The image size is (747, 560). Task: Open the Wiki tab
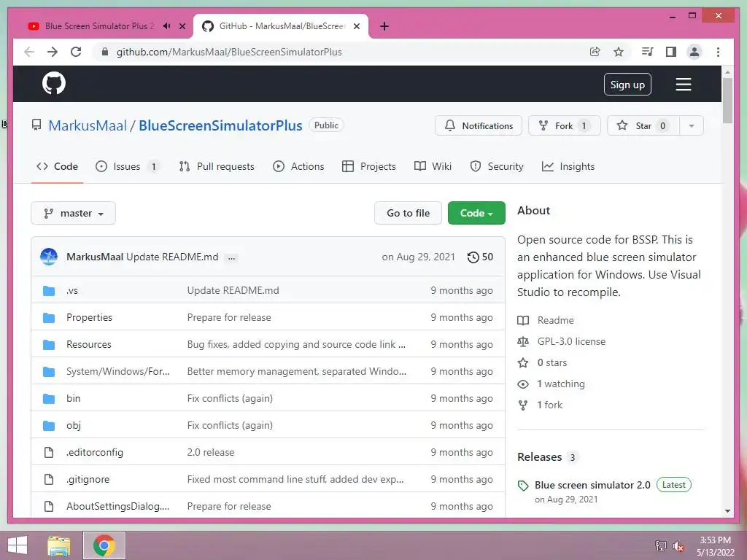coord(433,167)
